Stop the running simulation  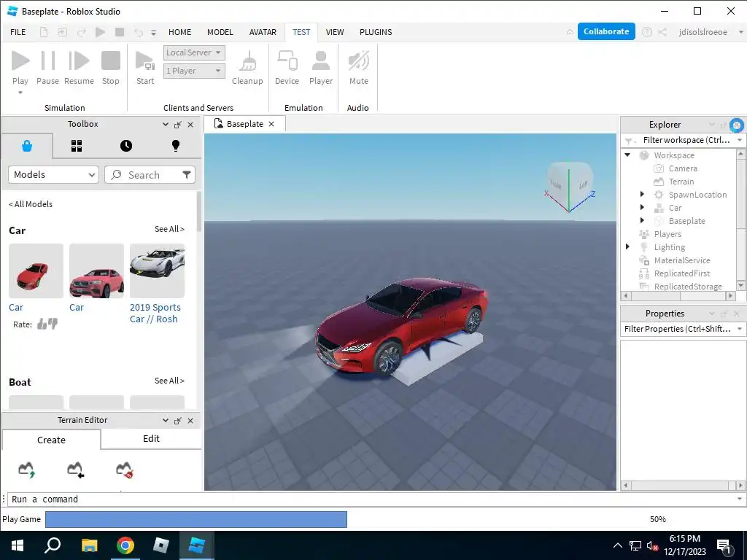pos(111,68)
